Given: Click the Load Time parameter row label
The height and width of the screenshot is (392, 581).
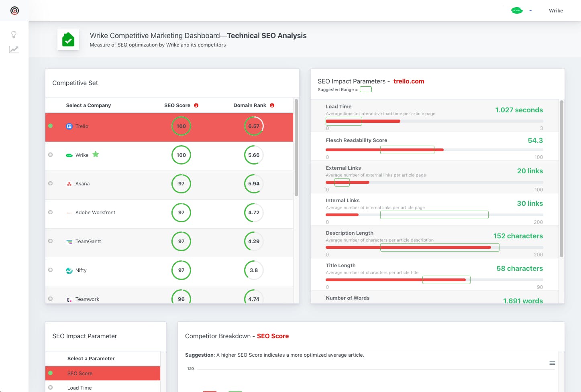Looking at the screenshot, I should point(79,388).
